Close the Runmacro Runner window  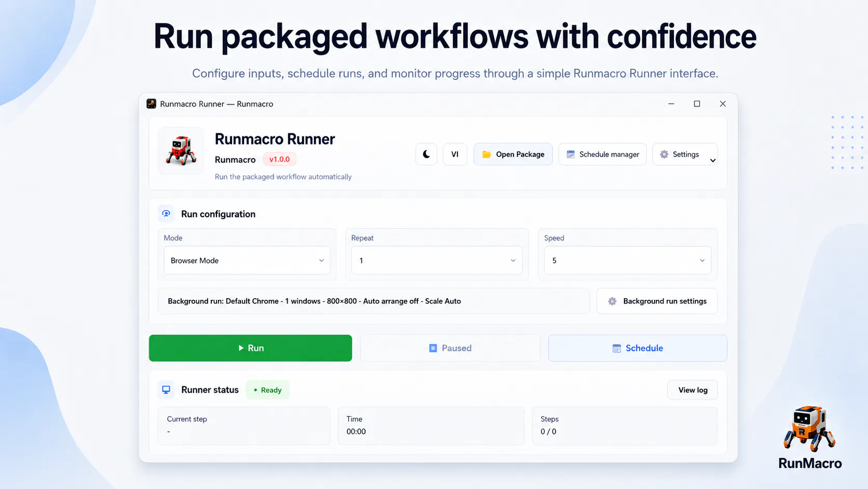click(723, 104)
